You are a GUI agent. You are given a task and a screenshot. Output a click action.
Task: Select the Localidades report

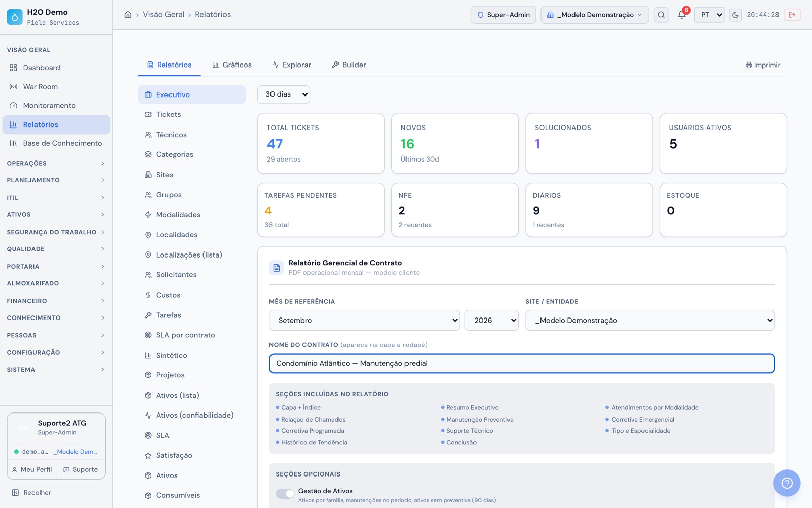coord(191,235)
